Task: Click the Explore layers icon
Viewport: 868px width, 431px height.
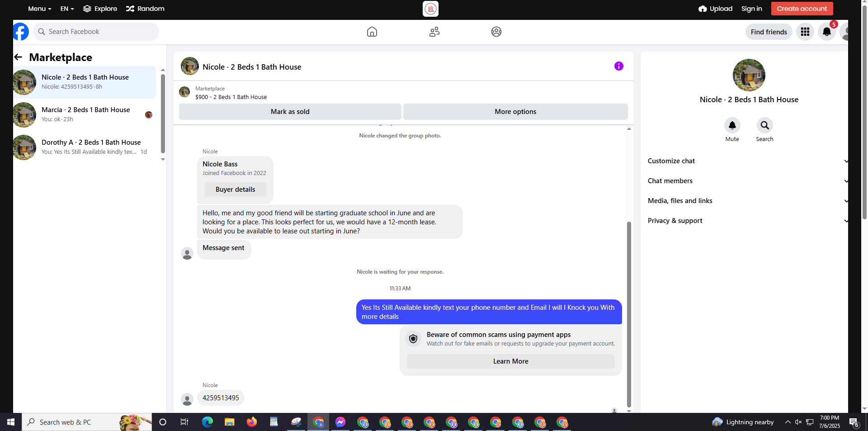Action: pos(87,9)
